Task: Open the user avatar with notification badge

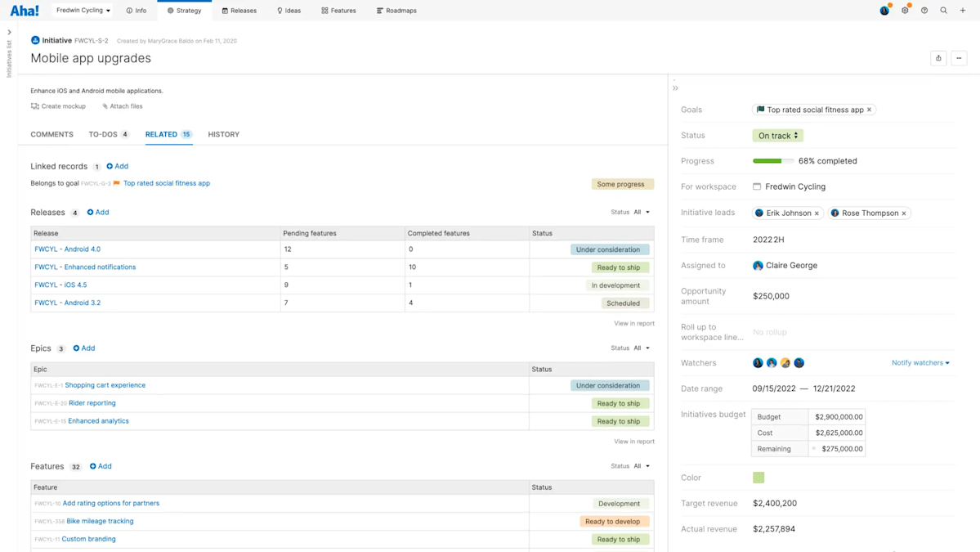Action: 884,11
